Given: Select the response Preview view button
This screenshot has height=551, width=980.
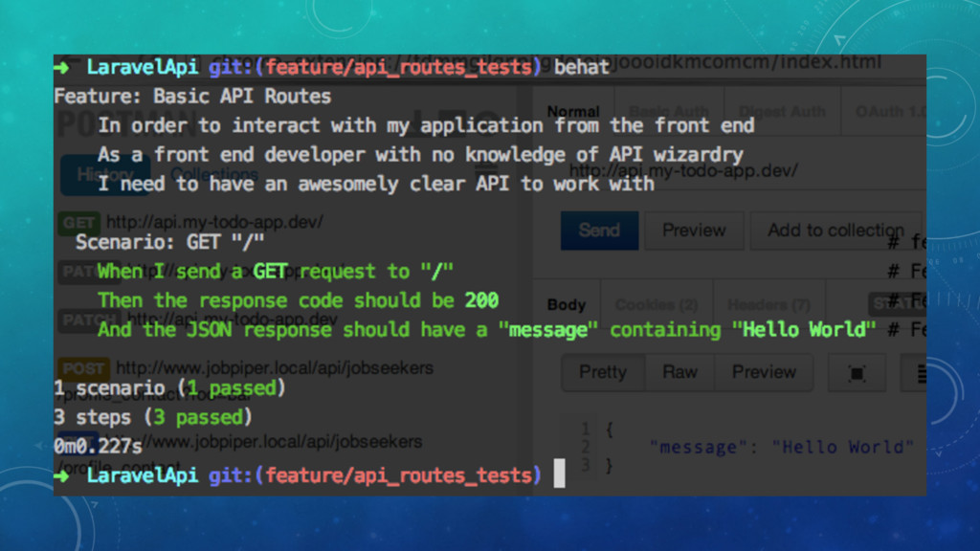Looking at the screenshot, I should [764, 372].
